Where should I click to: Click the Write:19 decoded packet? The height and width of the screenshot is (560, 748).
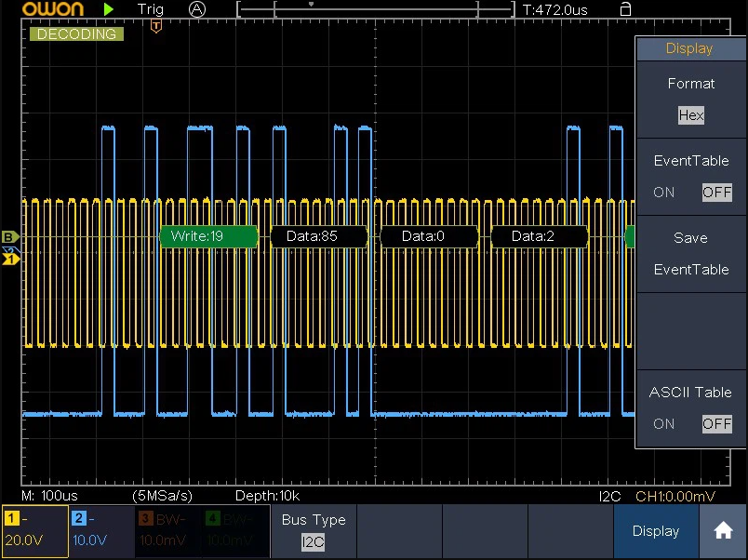pyautogui.click(x=208, y=236)
